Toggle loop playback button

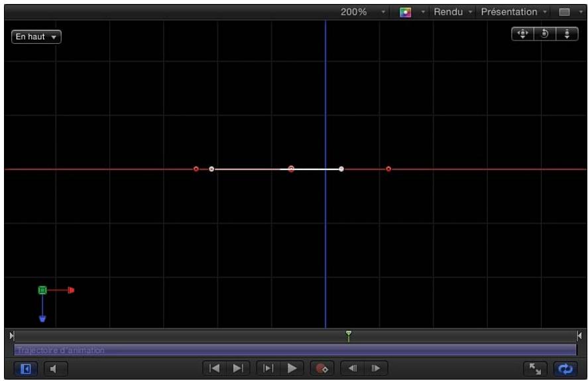click(x=565, y=369)
